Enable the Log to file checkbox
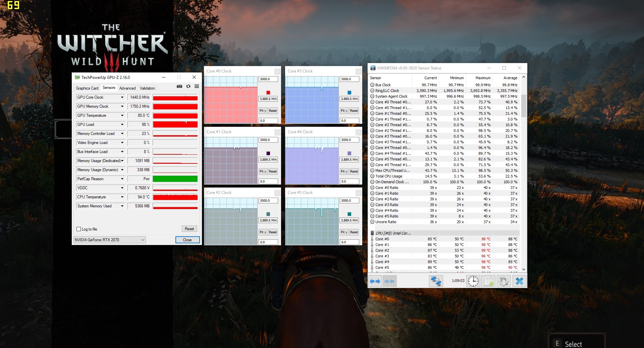The height and width of the screenshot is (348, 644). point(79,229)
